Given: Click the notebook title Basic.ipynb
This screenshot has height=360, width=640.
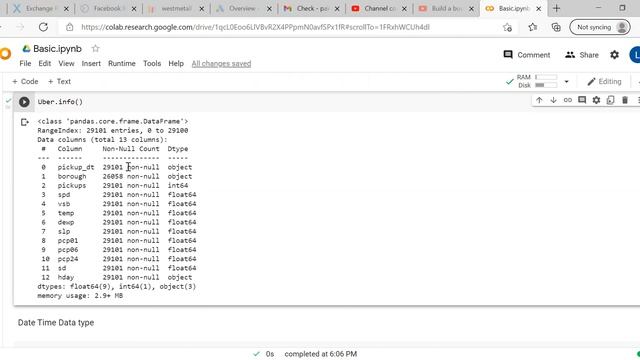Looking at the screenshot, I should (57, 49).
